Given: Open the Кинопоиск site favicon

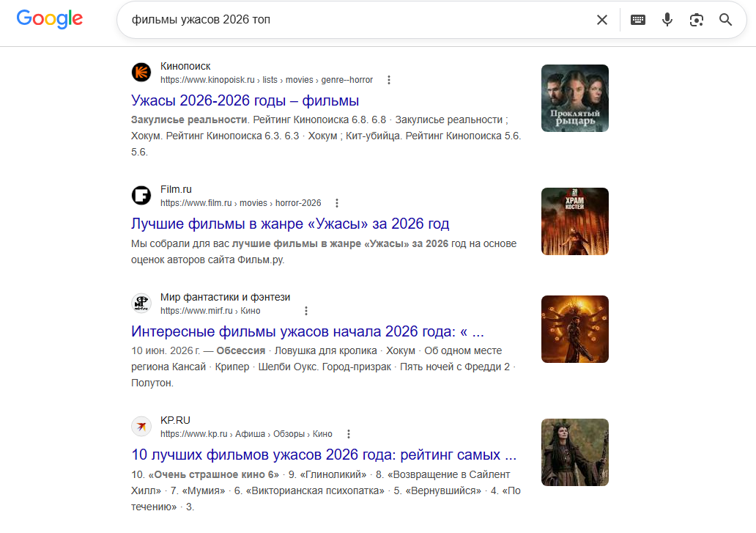Looking at the screenshot, I should pos(141,73).
